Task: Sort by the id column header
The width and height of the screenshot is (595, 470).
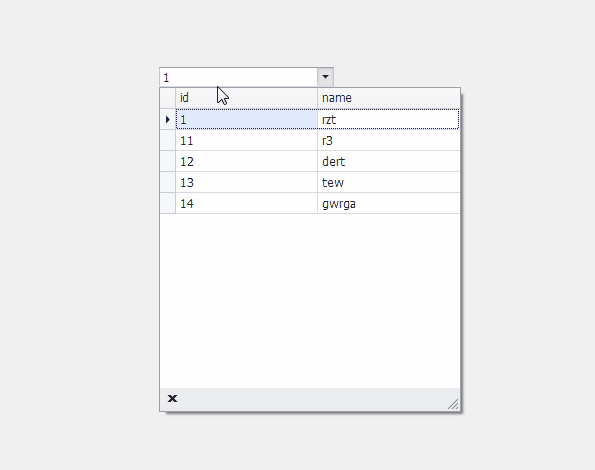Action: click(246, 98)
